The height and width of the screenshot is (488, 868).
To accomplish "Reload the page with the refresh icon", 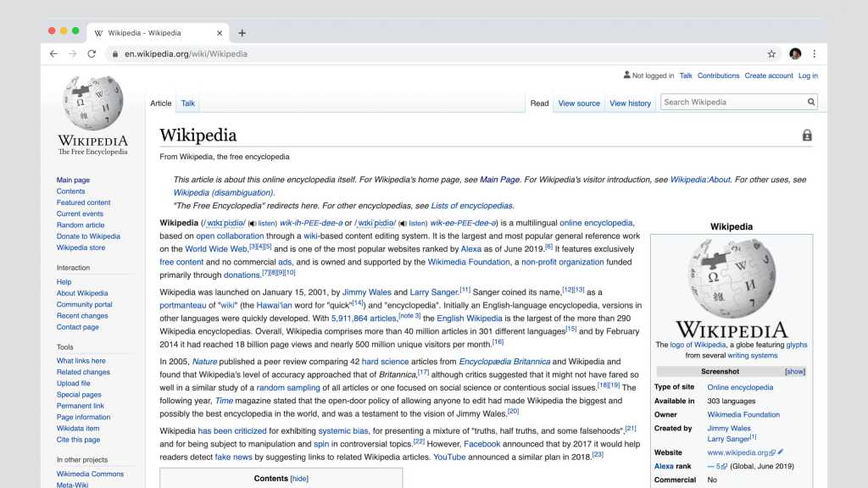I will (92, 53).
